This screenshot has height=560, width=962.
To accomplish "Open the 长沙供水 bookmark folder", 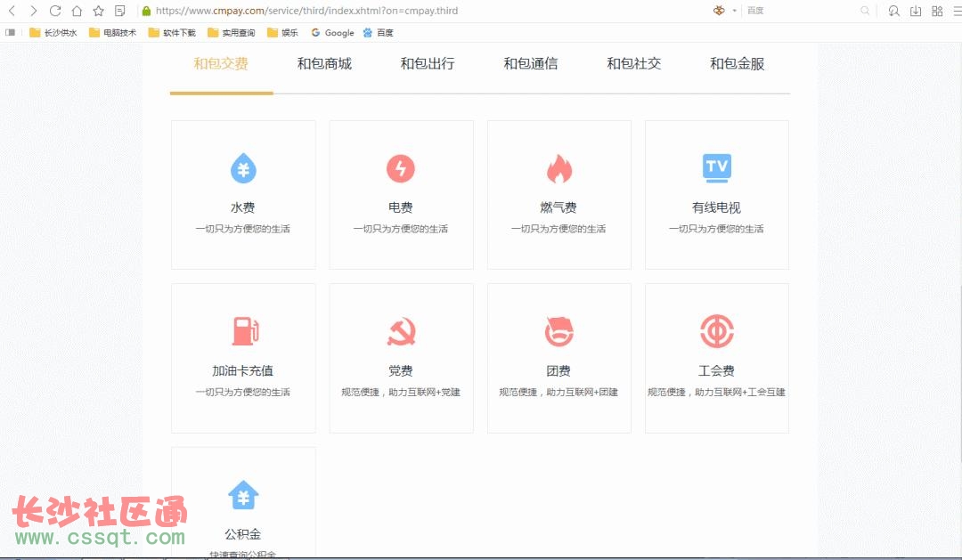I will click(53, 33).
